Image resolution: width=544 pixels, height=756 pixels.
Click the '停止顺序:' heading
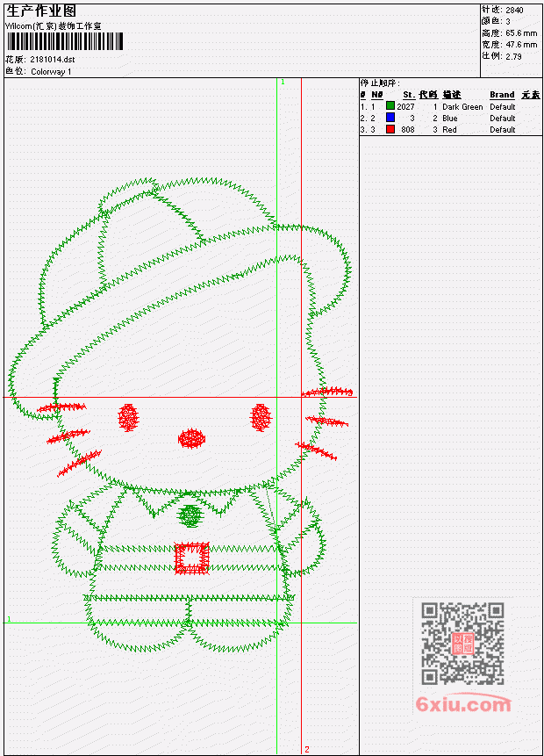point(380,83)
